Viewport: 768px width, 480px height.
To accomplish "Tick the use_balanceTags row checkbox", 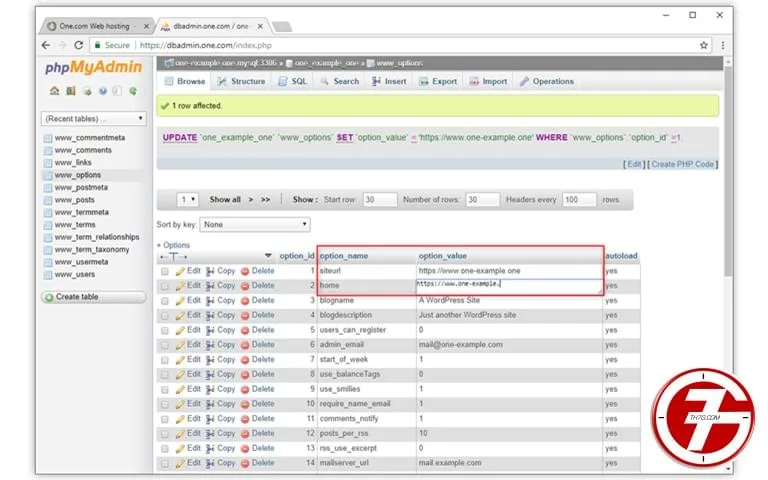I will click(165, 375).
